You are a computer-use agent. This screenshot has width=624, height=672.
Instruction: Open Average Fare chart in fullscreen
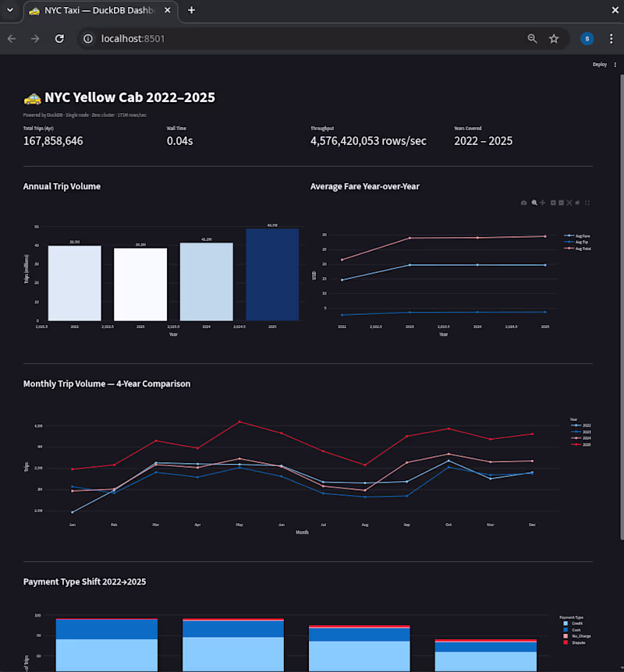[x=587, y=203]
